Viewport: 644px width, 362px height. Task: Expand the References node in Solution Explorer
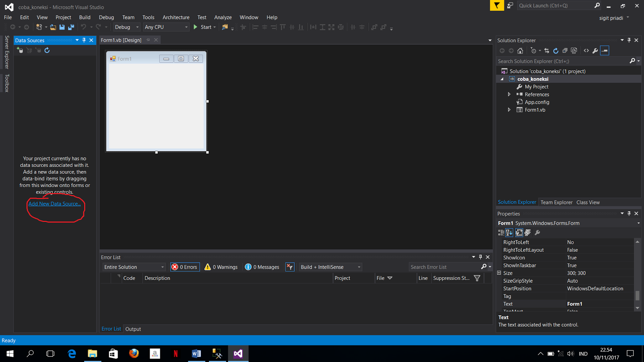[x=509, y=95]
